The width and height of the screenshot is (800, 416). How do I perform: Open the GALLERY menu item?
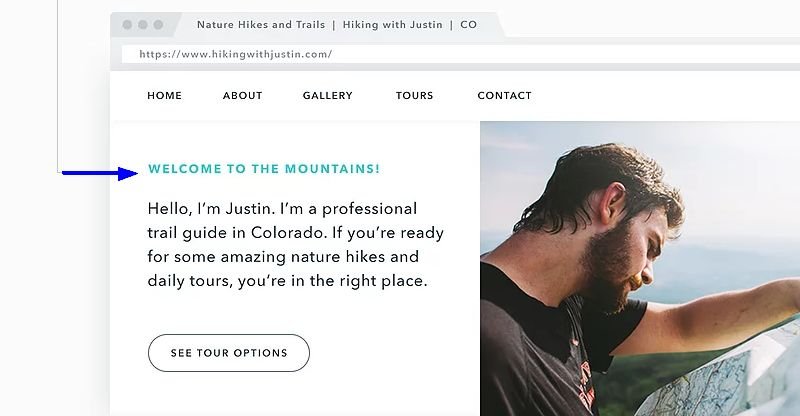[x=328, y=95]
